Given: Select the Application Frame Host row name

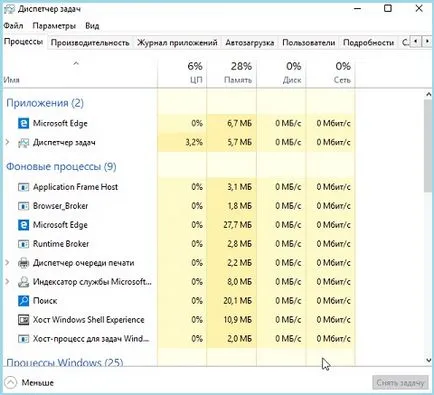Looking at the screenshot, I should click(x=75, y=187).
